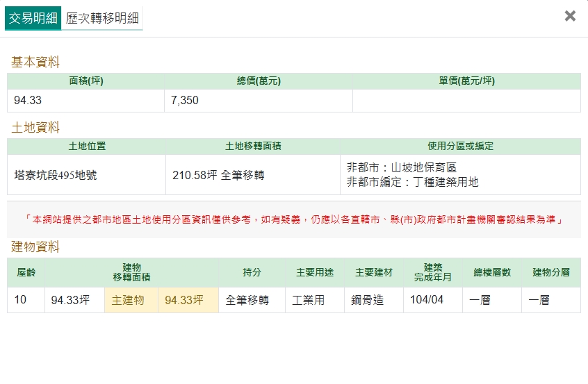Select the 210.58坪 全筆移轉 cell

click(218, 175)
